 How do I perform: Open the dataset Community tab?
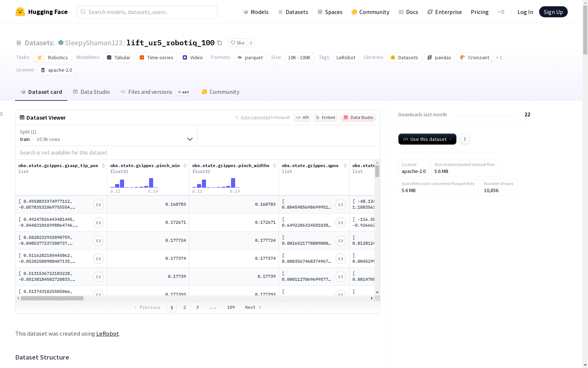[220, 92]
